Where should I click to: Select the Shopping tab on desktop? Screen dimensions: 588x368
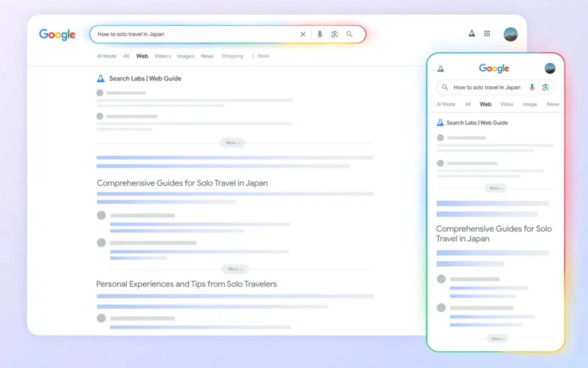tap(232, 56)
